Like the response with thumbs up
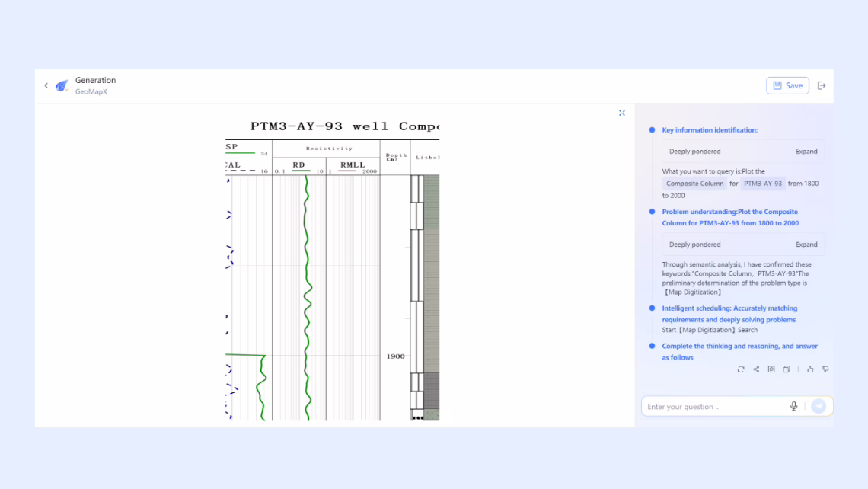Screen dimensions: 868x489 (x=810, y=369)
